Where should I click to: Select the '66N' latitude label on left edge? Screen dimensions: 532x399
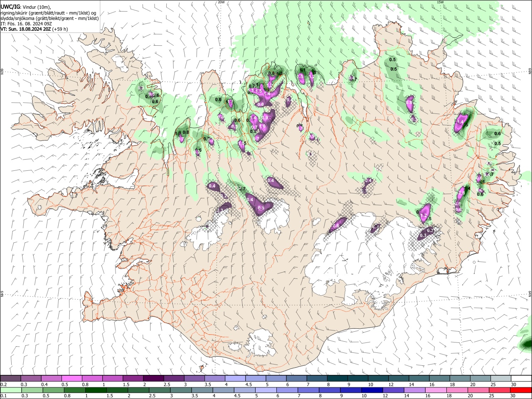(x=2, y=71)
